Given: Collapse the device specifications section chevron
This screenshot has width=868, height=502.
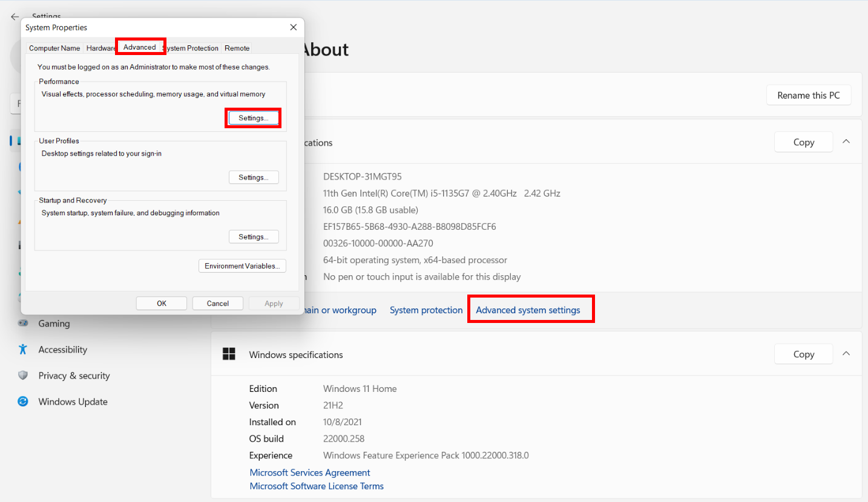Looking at the screenshot, I should pyautogui.click(x=846, y=142).
